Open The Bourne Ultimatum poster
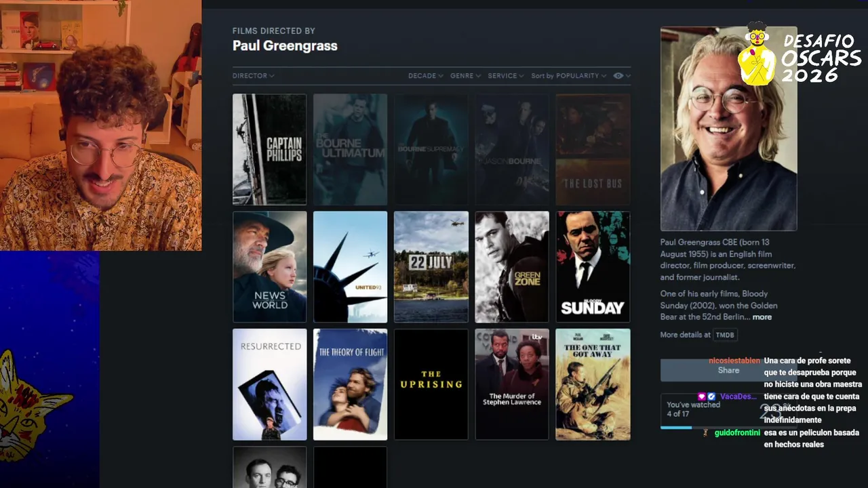This screenshot has height=488, width=868. (350, 149)
